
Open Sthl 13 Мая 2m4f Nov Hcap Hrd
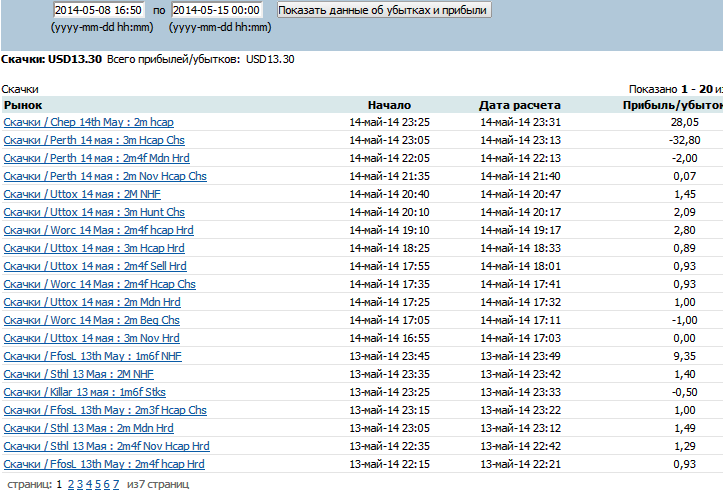tap(107, 446)
